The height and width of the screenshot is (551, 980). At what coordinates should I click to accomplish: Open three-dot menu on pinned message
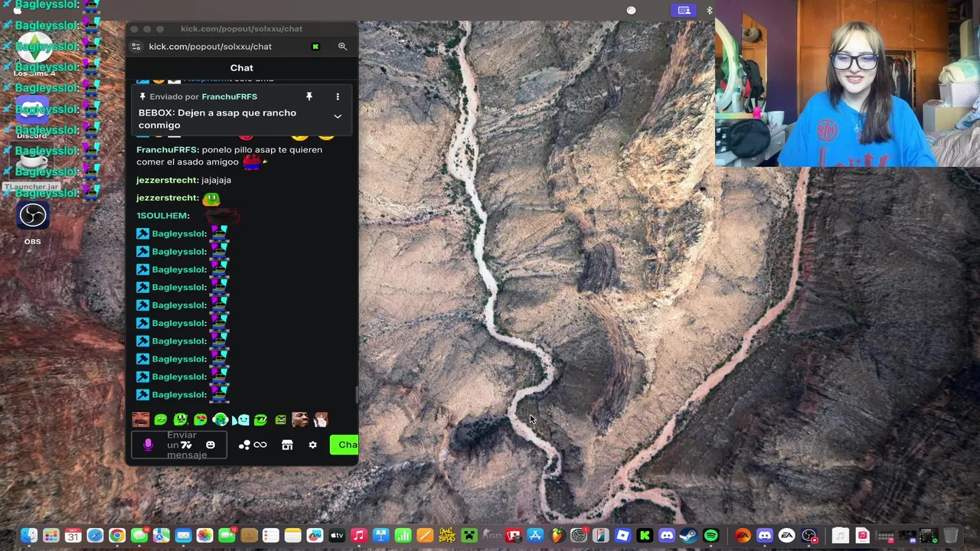[338, 96]
